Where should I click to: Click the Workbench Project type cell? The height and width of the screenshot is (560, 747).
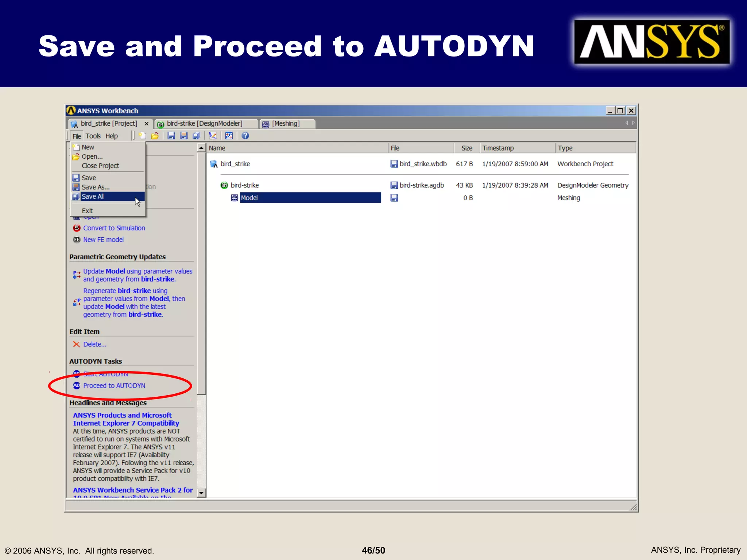click(585, 164)
